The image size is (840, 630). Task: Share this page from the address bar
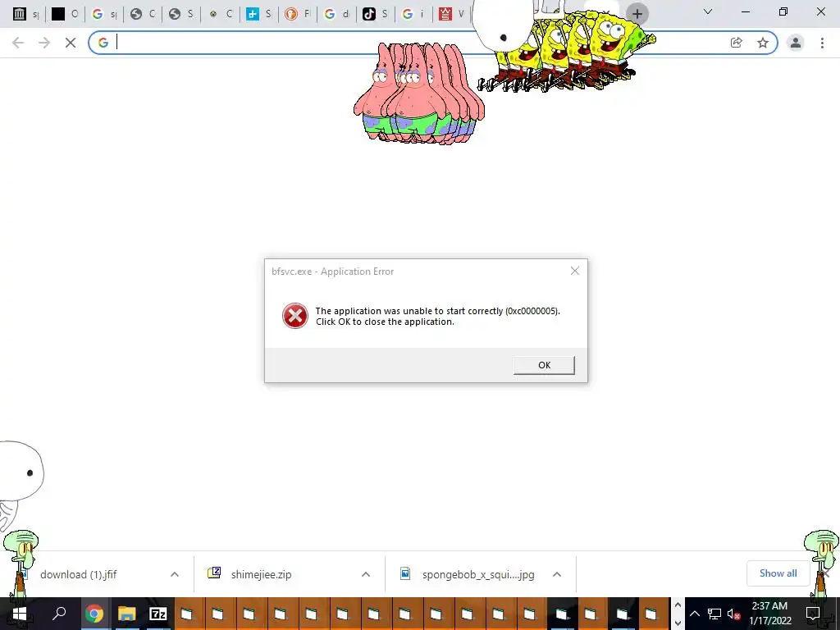(737, 43)
